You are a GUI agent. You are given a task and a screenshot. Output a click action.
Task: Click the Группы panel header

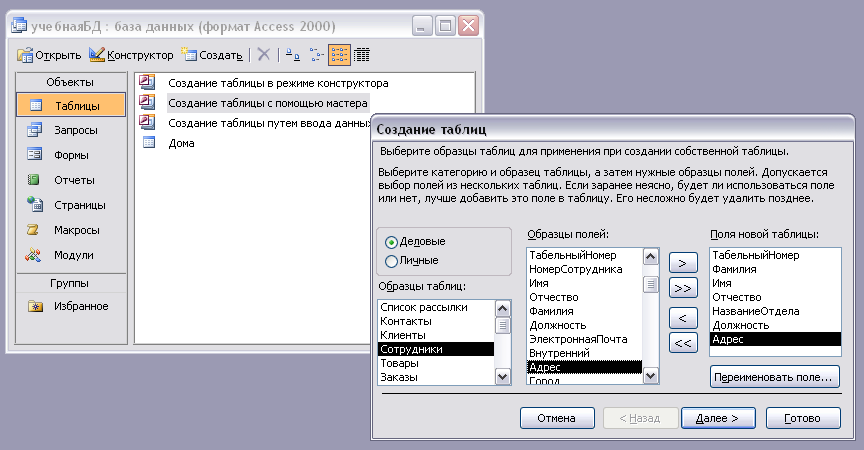(x=71, y=283)
